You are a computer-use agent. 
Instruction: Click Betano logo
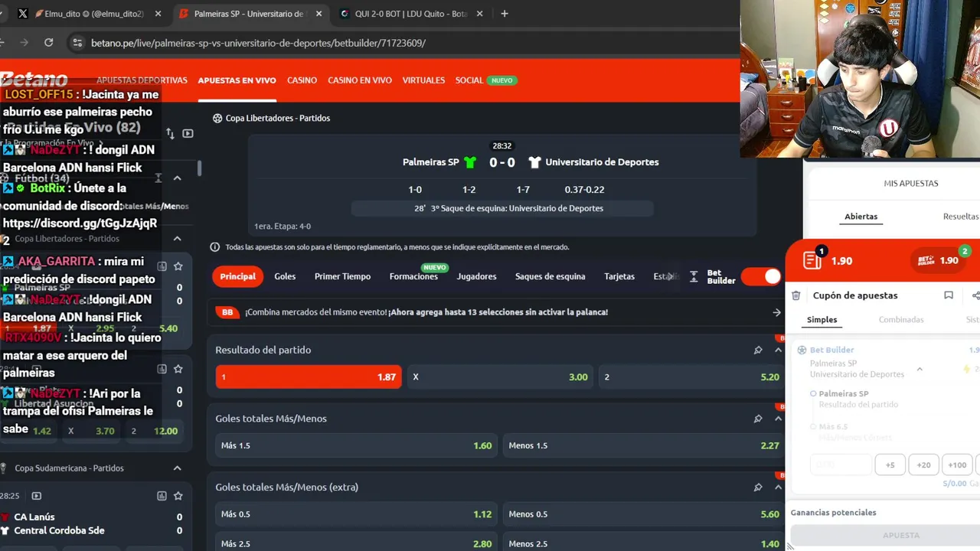(x=34, y=80)
